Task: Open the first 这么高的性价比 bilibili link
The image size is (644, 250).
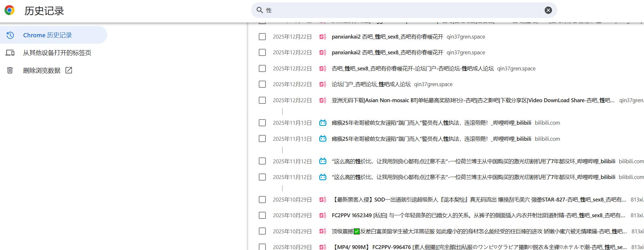Action: tap(473, 161)
